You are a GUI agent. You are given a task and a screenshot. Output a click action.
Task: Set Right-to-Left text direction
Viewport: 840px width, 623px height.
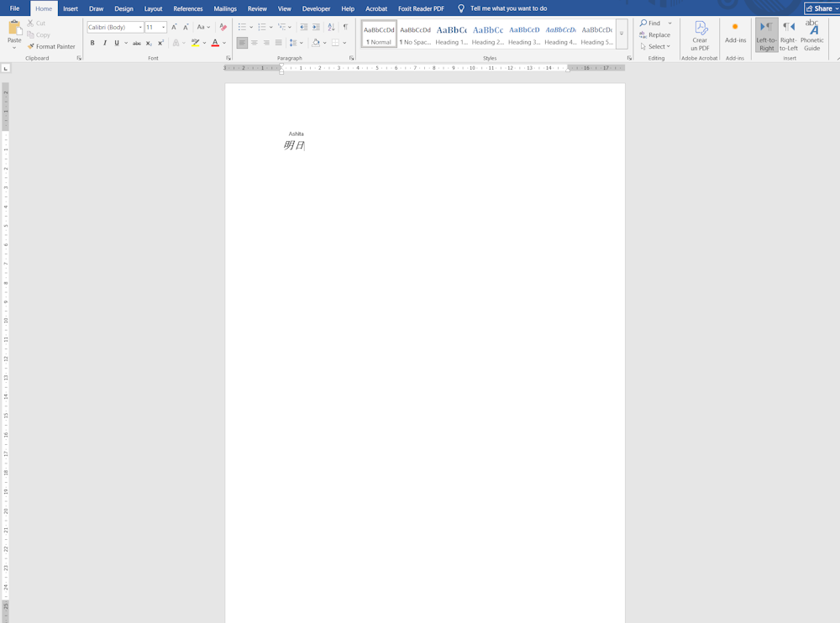point(788,36)
